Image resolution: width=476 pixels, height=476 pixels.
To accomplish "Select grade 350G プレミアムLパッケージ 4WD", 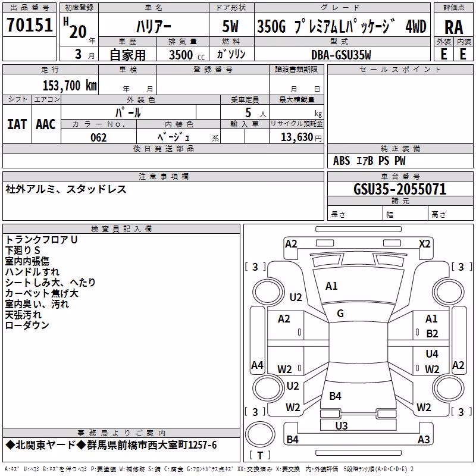I will click(342, 26).
